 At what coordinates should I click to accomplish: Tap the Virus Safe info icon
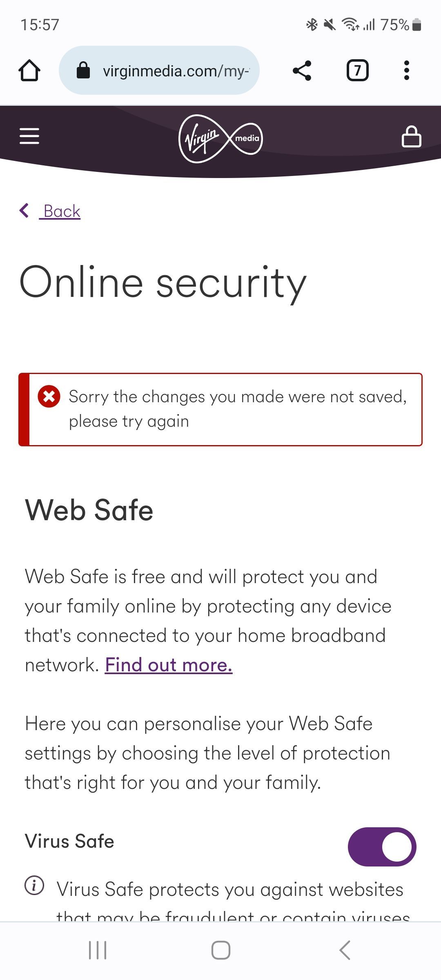tap(35, 886)
